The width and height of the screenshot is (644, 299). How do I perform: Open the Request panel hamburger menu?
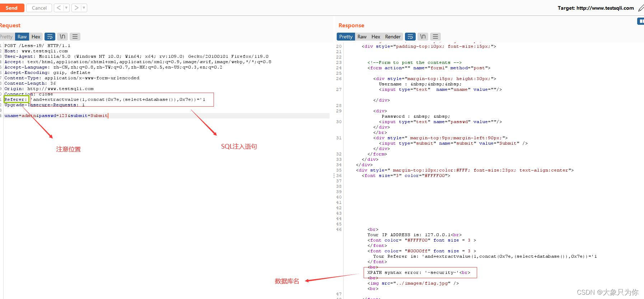75,37
